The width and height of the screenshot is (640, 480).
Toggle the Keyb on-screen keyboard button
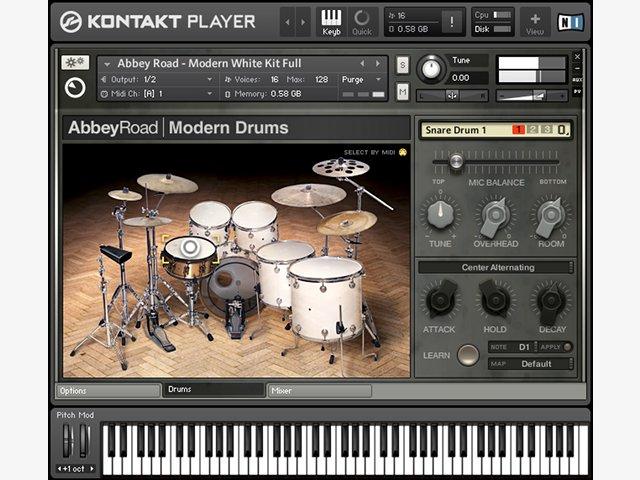coord(331,22)
